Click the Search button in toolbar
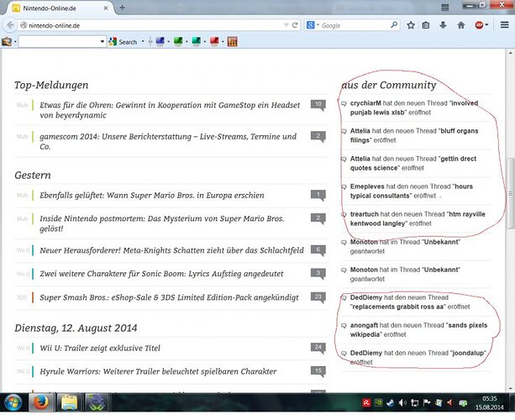Screen dimensions: 515x420 123,41
